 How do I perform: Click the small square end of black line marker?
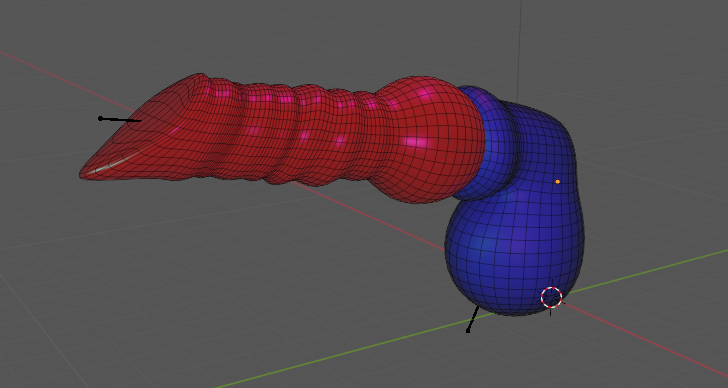(x=468, y=331)
